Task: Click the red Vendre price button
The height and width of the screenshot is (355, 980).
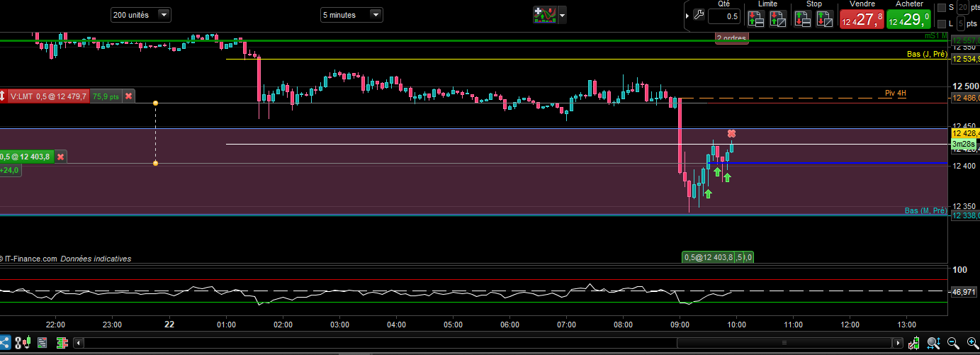Action: 861,19
